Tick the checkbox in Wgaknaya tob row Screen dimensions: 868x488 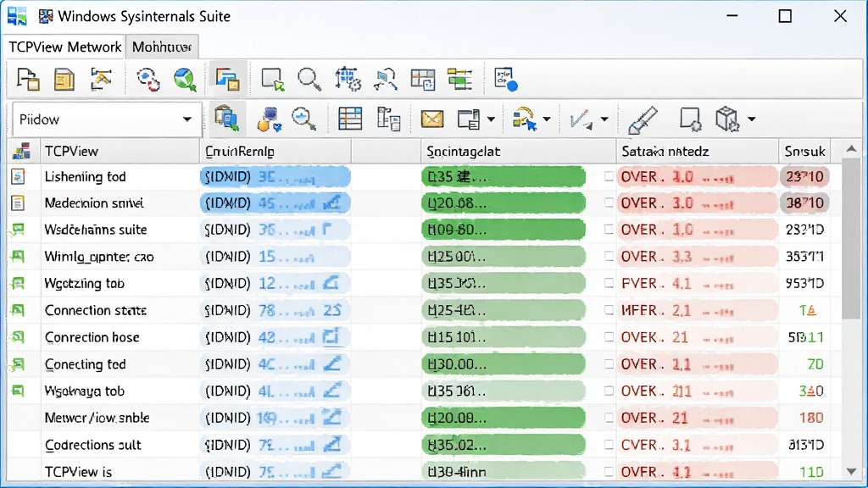point(609,391)
